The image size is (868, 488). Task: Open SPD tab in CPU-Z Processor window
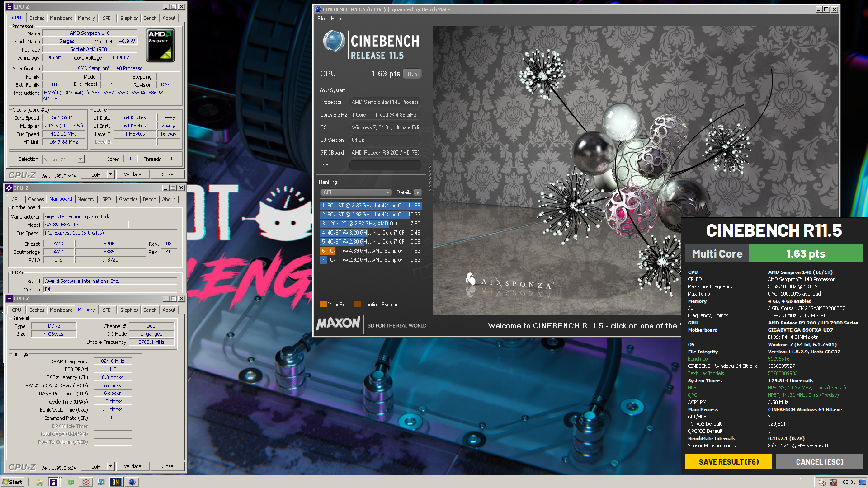click(x=107, y=18)
